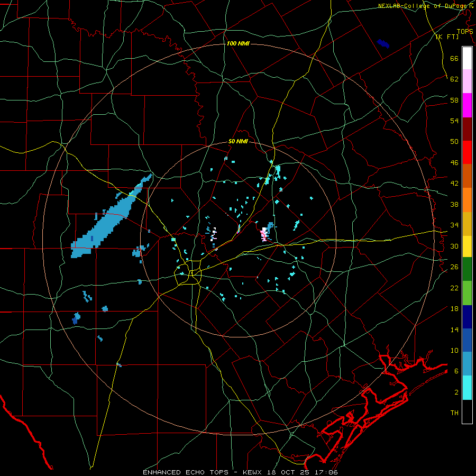
Task: Click the 38 legend value
Action: tap(454, 204)
